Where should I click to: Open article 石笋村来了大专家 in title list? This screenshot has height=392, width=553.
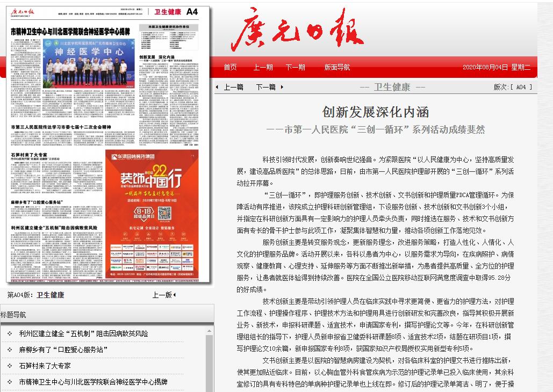45,366
